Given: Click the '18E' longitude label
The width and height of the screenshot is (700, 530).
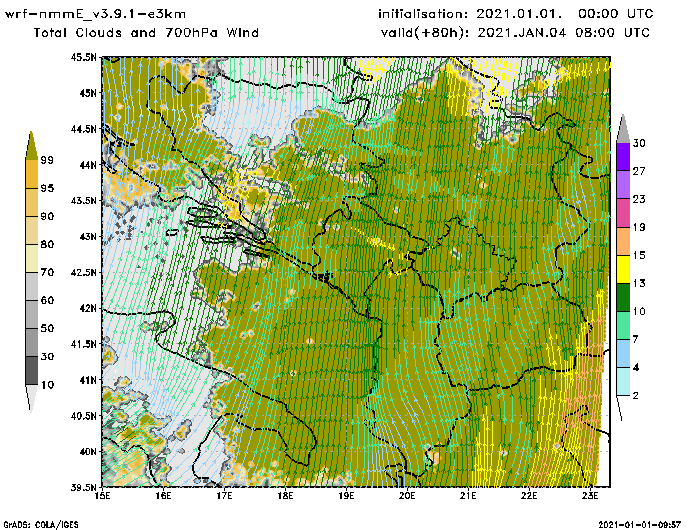Looking at the screenshot, I should (x=285, y=496).
